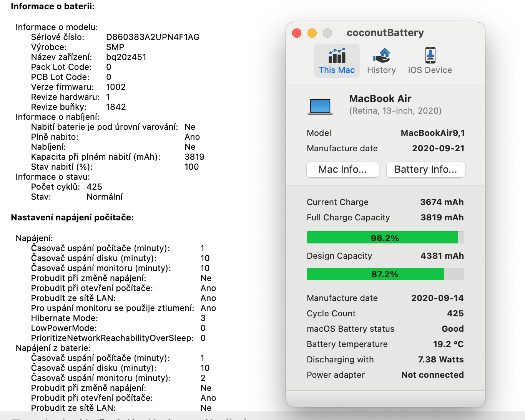
Task: Click the "Informace o stavu:" section label
Action: click(x=53, y=177)
